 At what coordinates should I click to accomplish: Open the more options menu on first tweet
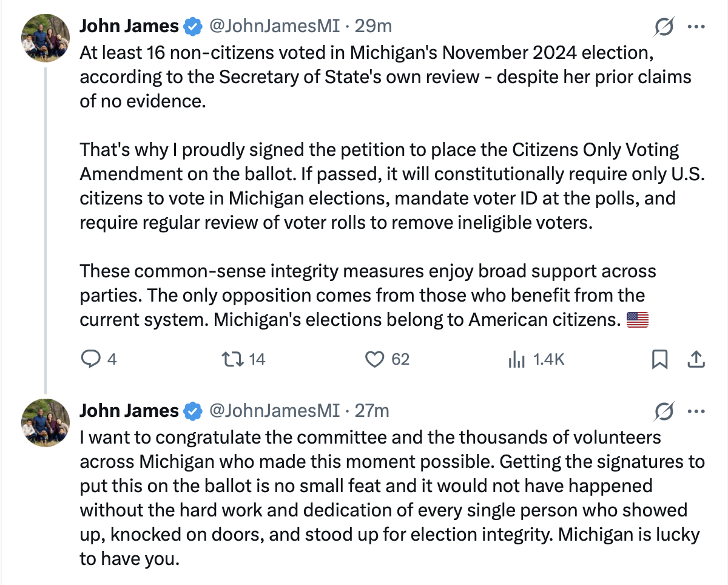pyautogui.click(x=695, y=27)
